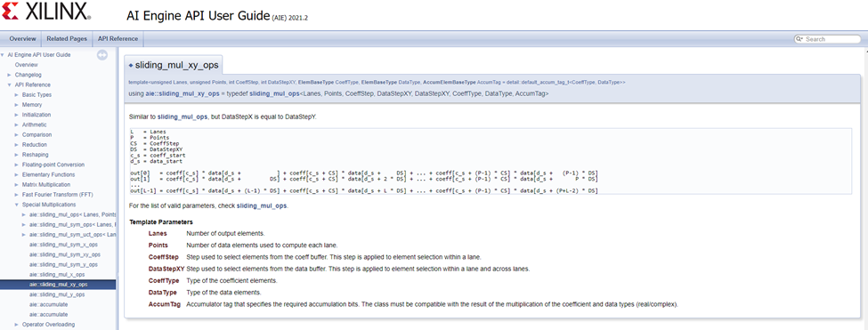
Task: Expand the Memory node
Action: [17, 105]
